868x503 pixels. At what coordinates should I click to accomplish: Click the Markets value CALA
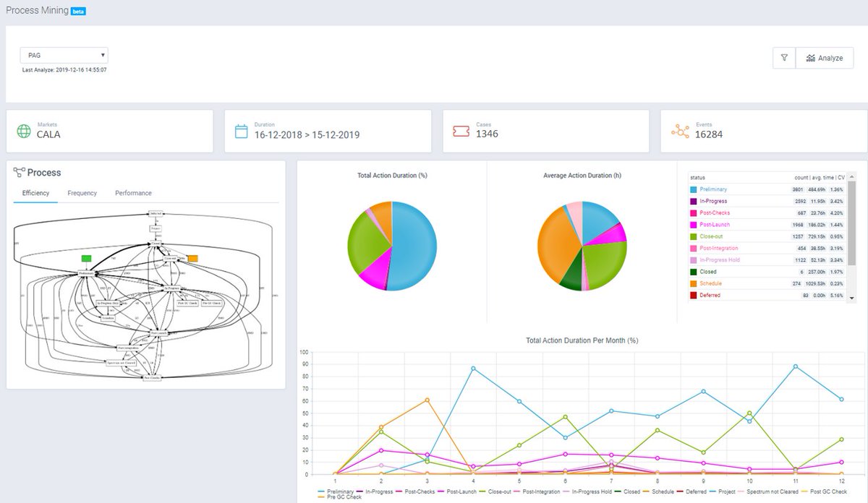(48, 134)
